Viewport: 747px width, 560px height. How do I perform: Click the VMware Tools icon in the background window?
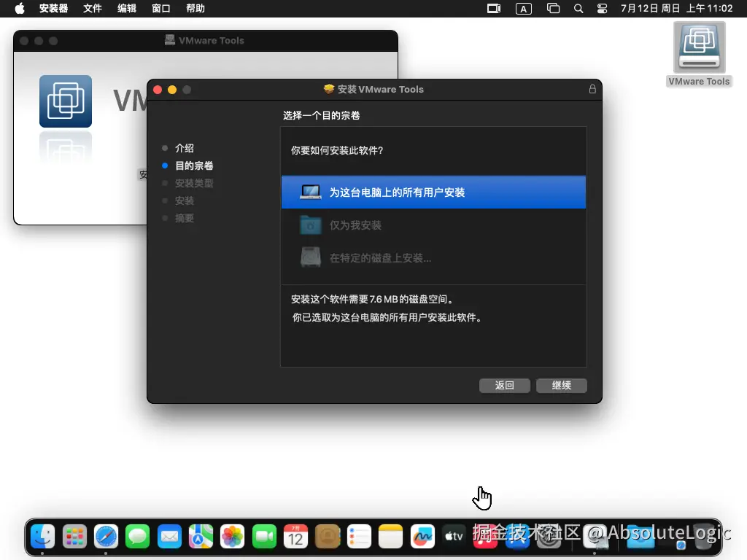pos(66,101)
